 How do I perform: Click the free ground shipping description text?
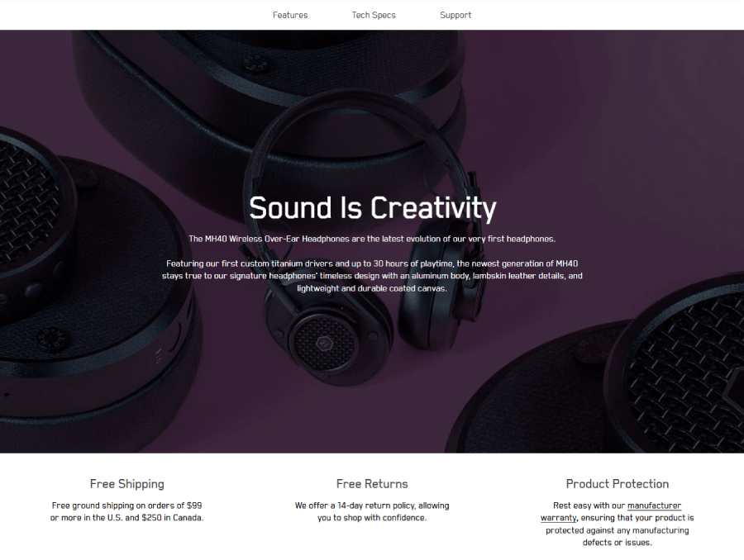tap(127, 511)
